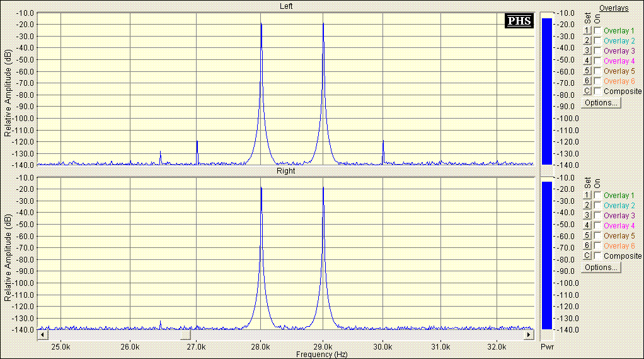Click the 27.0k frequency axis label
Screen dimensions: 644x359
(x=196, y=346)
